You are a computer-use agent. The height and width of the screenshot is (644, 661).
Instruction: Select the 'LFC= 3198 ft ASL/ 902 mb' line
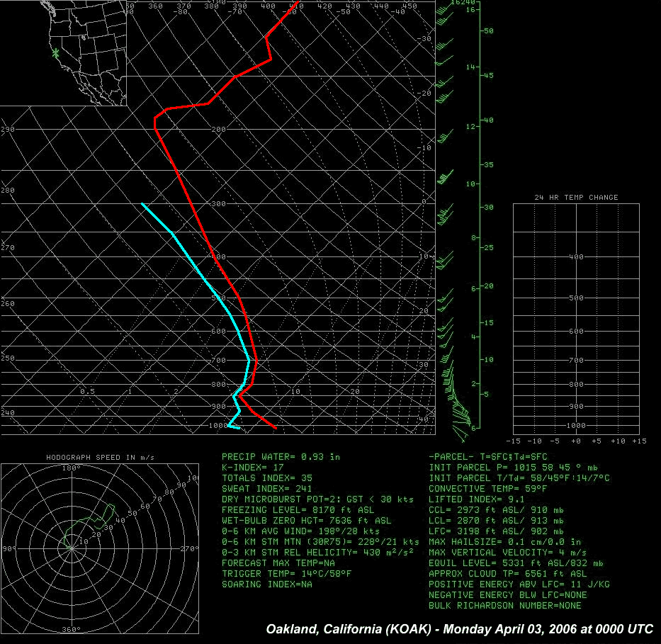click(496, 531)
